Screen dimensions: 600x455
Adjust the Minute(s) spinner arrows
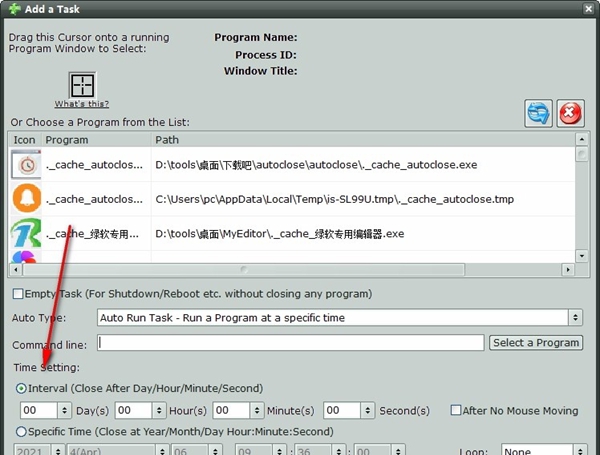coord(257,411)
